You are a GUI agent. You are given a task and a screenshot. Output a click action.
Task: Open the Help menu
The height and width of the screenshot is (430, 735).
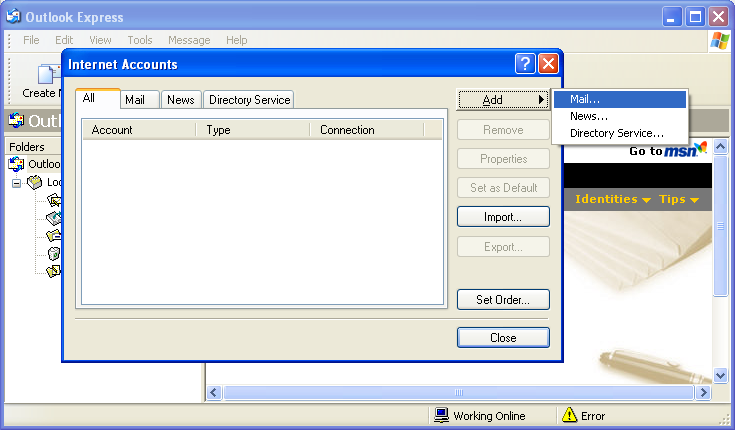tap(237, 40)
